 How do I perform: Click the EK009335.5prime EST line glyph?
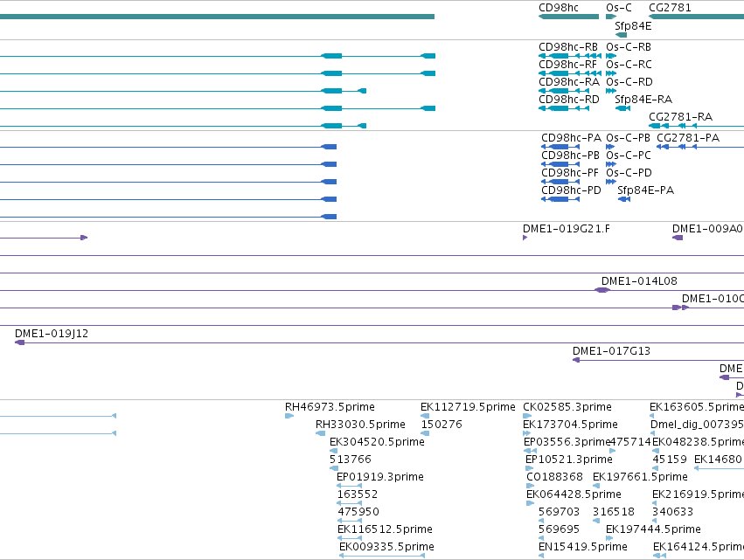pyautogui.click(x=382, y=556)
